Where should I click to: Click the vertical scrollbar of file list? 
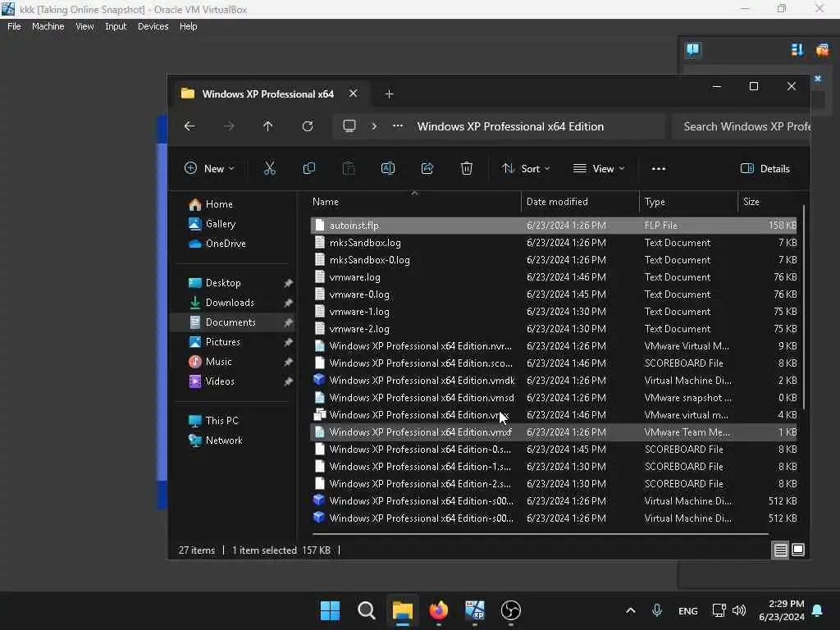804,307
